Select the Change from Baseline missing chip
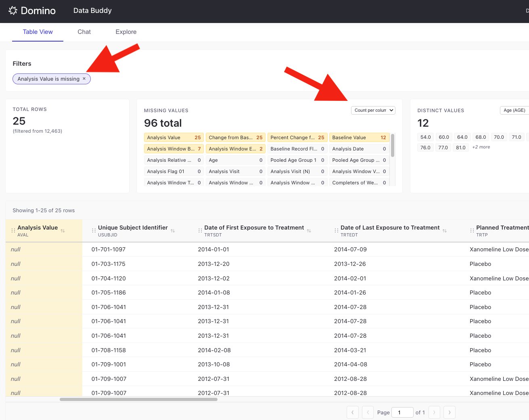The height and width of the screenshot is (420, 529). click(235, 138)
